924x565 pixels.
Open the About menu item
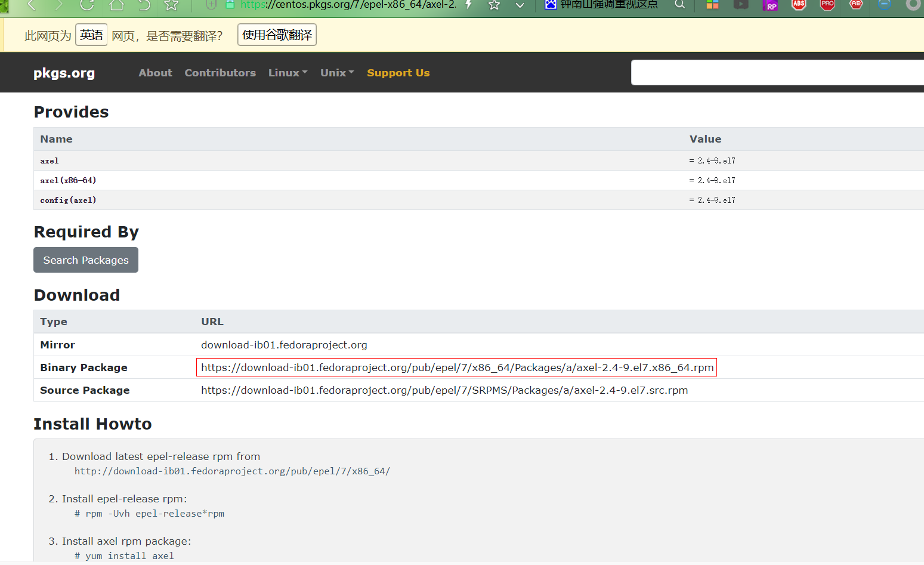155,73
